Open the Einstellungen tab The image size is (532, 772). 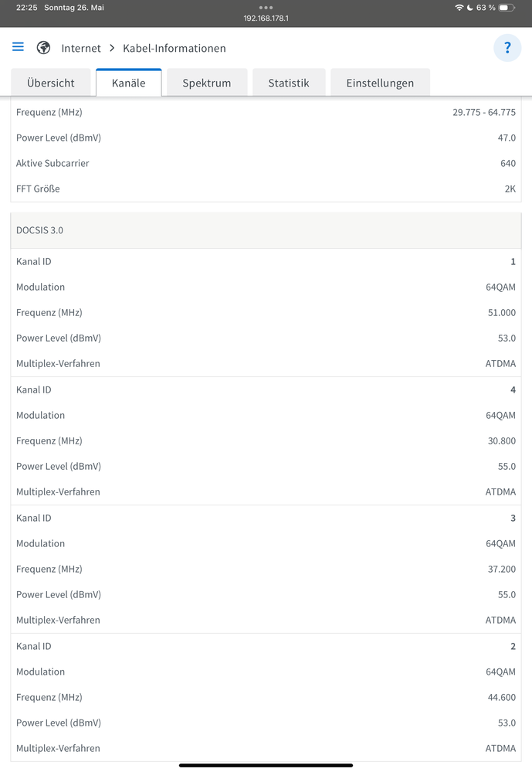tap(380, 83)
